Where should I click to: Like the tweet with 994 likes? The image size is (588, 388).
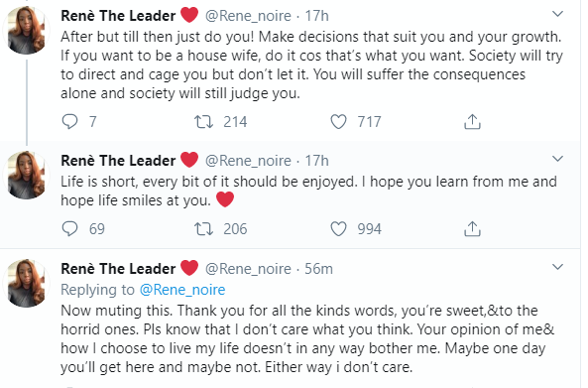tap(338, 229)
